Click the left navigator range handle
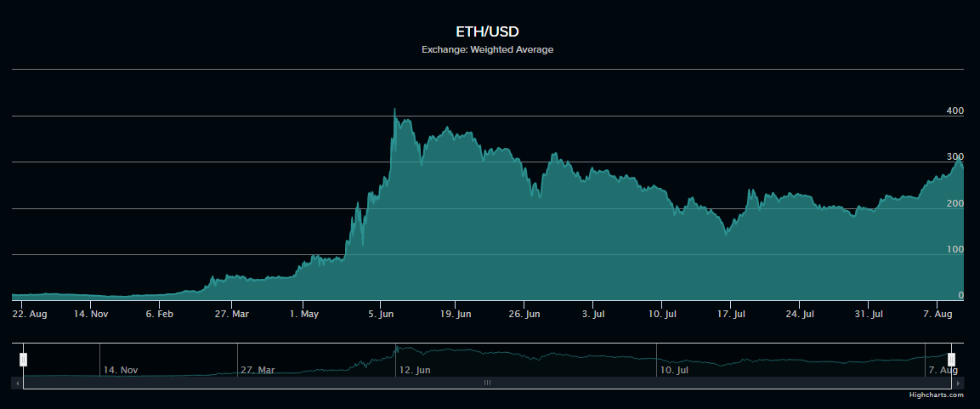Screen dimensions: 980x409 click(x=23, y=360)
